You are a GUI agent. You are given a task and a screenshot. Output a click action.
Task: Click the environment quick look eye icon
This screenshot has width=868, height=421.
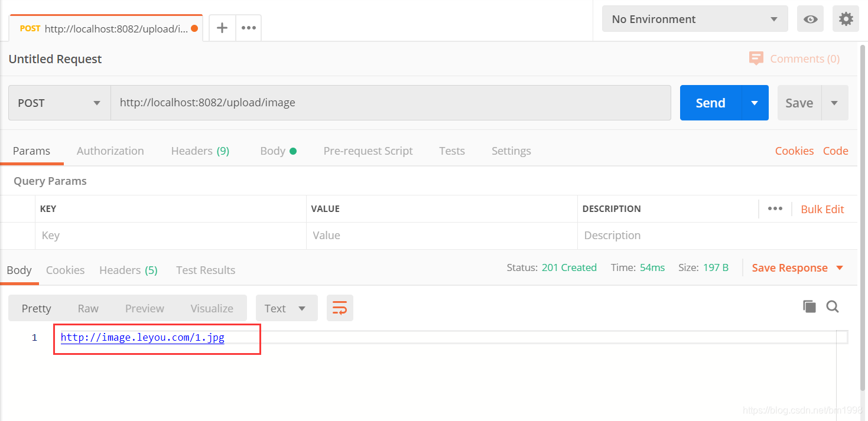pyautogui.click(x=811, y=19)
